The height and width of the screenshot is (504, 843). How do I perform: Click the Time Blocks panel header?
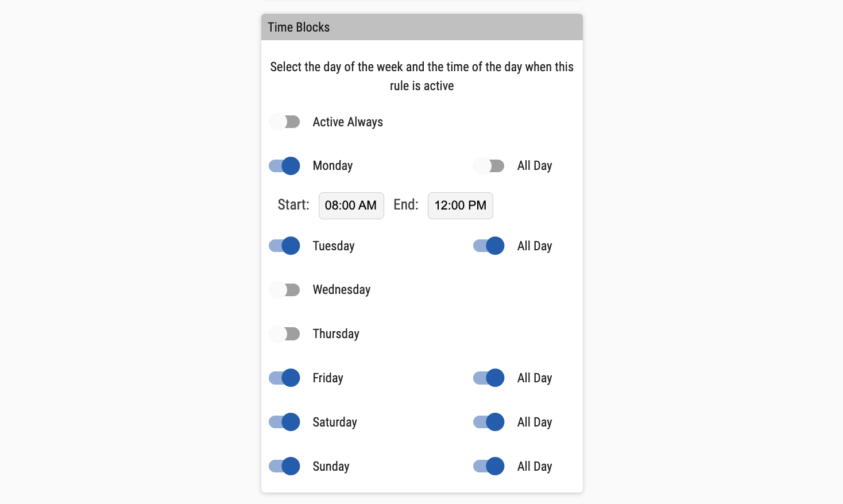421,27
